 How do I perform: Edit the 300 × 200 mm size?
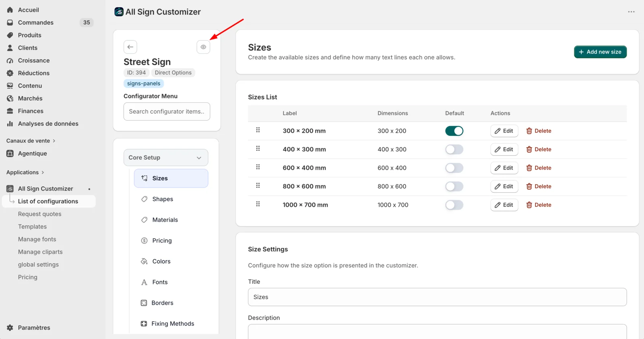504,131
